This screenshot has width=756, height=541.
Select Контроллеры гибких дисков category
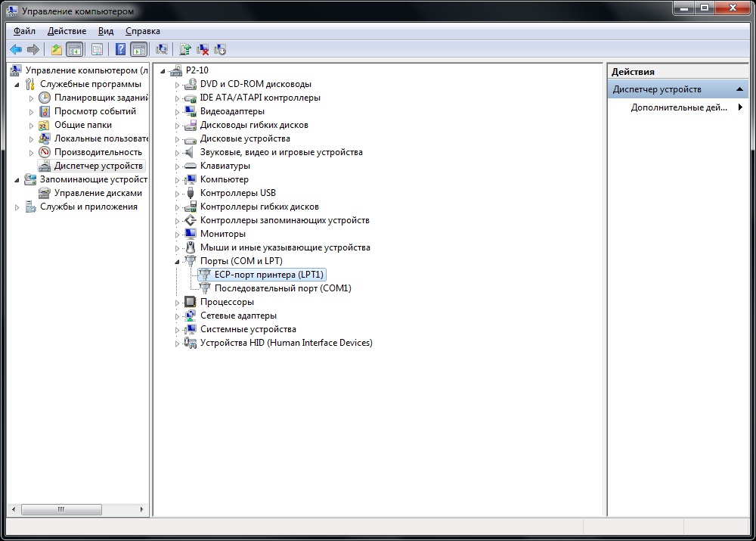click(x=259, y=207)
